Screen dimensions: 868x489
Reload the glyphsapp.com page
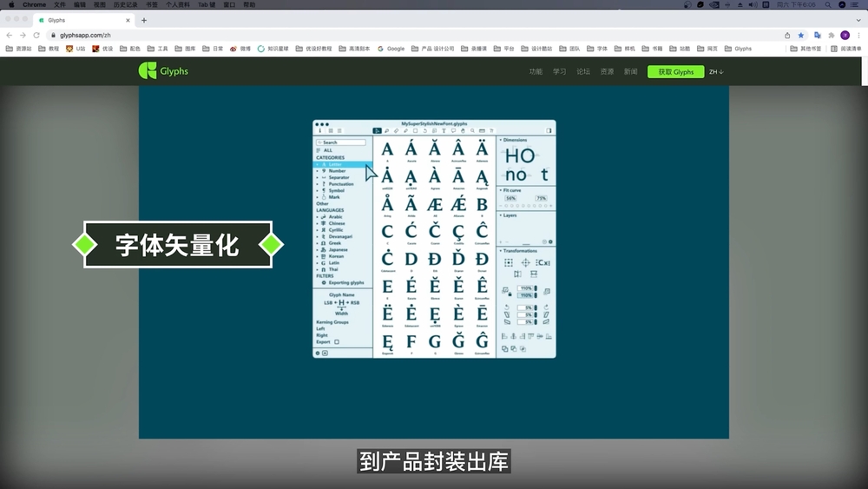[x=36, y=35]
